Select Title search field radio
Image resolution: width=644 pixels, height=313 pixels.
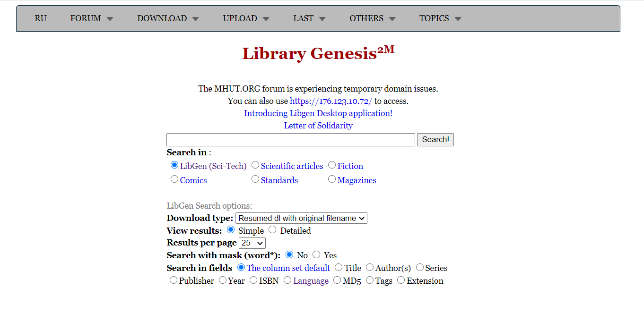tap(339, 267)
